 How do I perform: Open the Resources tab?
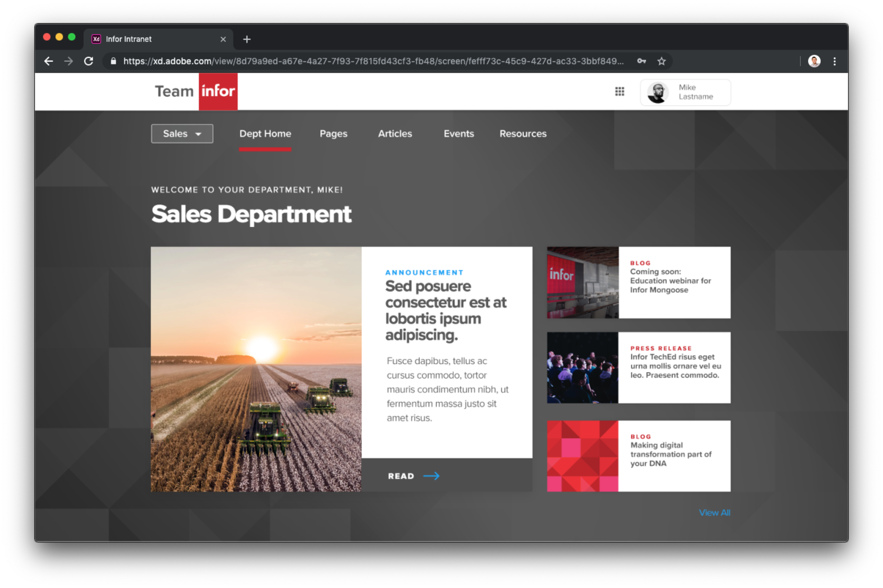pyautogui.click(x=523, y=134)
